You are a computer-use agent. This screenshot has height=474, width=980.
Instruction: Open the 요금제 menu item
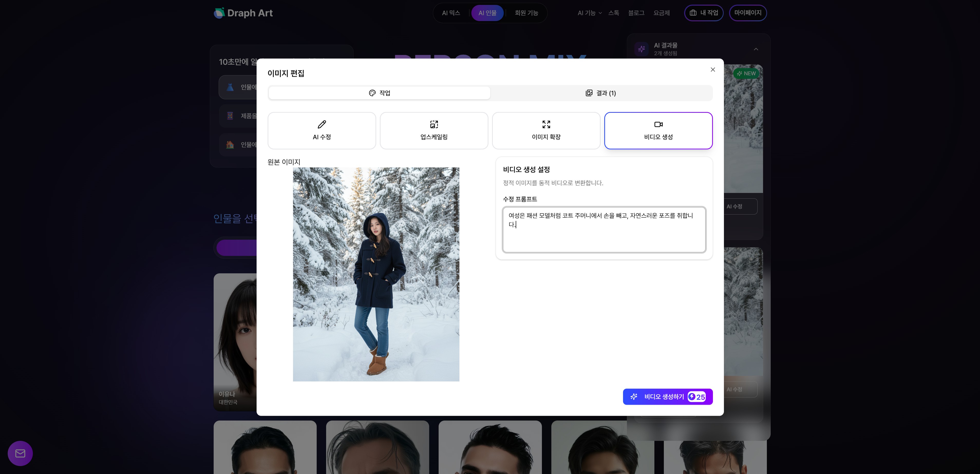tap(661, 13)
